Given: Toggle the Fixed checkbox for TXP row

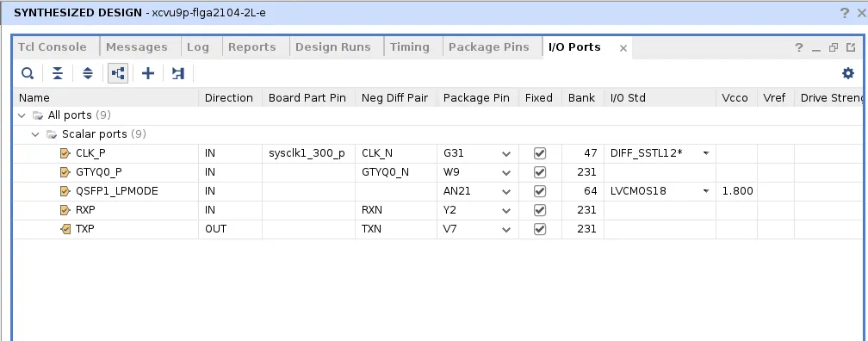Looking at the screenshot, I should point(540,229).
